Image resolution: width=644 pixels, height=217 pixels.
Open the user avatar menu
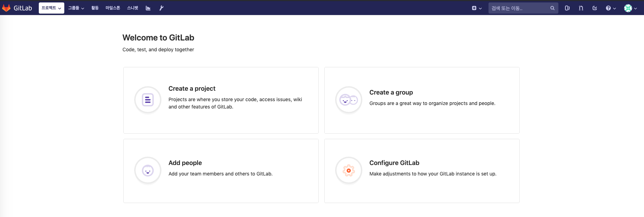630,8
